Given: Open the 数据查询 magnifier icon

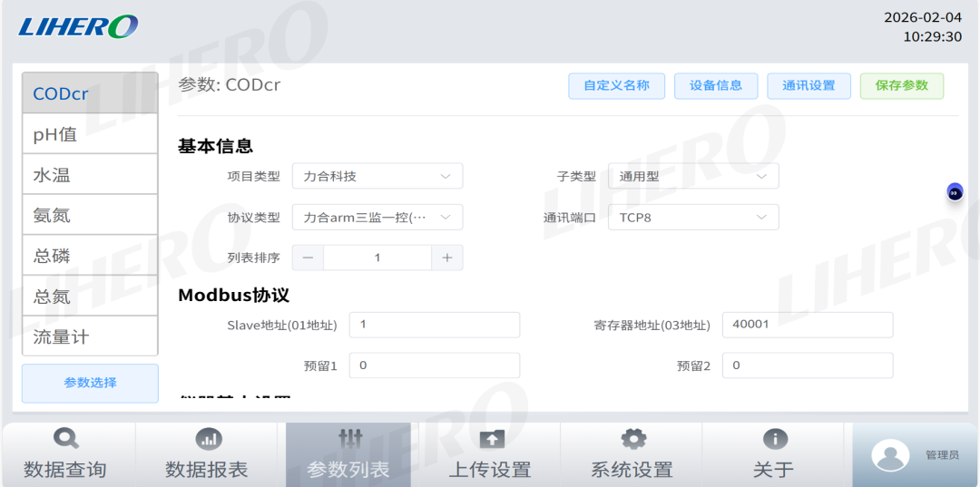Looking at the screenshot, I should click(65, 439).
